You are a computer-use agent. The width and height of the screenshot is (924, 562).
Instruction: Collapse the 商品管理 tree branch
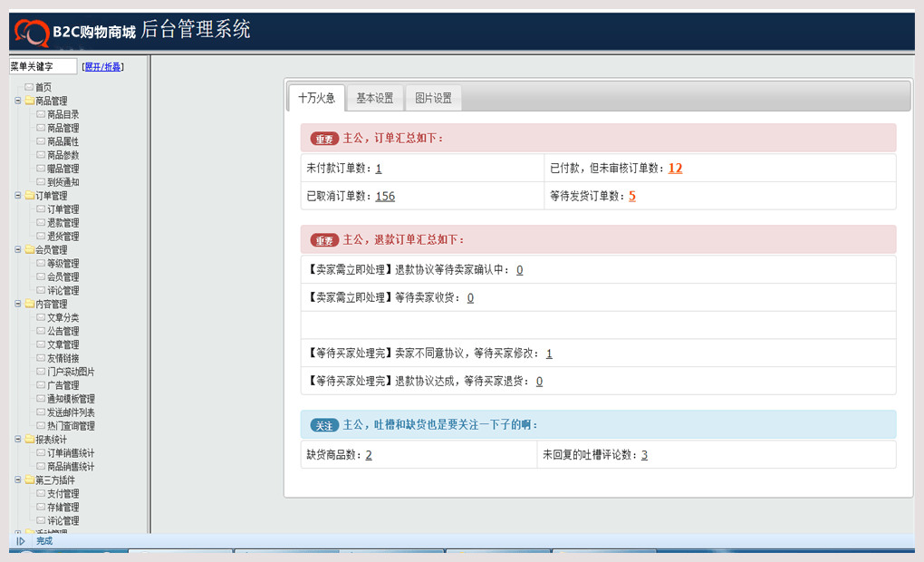click(16, 102)
